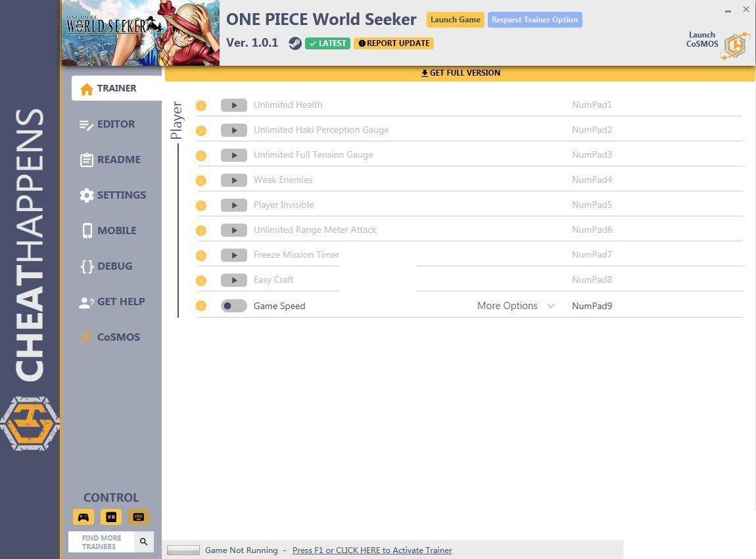Click the NumPad3 hotkey label
The height and width of the screenshot is (559, 756).
[x=592, y=155]
